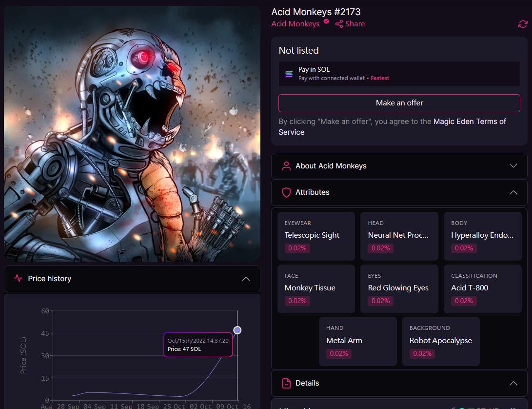Click the Neural Net Proc... head attribute card
532x409 pixels.
[399, 236]
